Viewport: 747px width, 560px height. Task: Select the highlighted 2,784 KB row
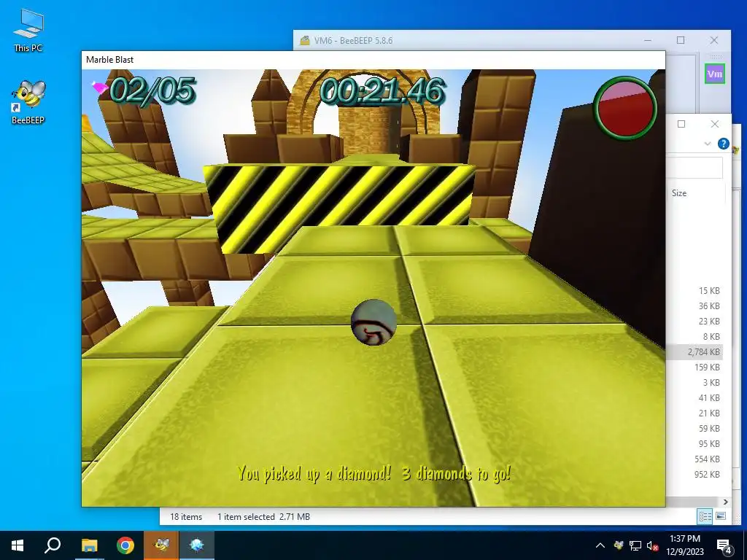(695, 352)
